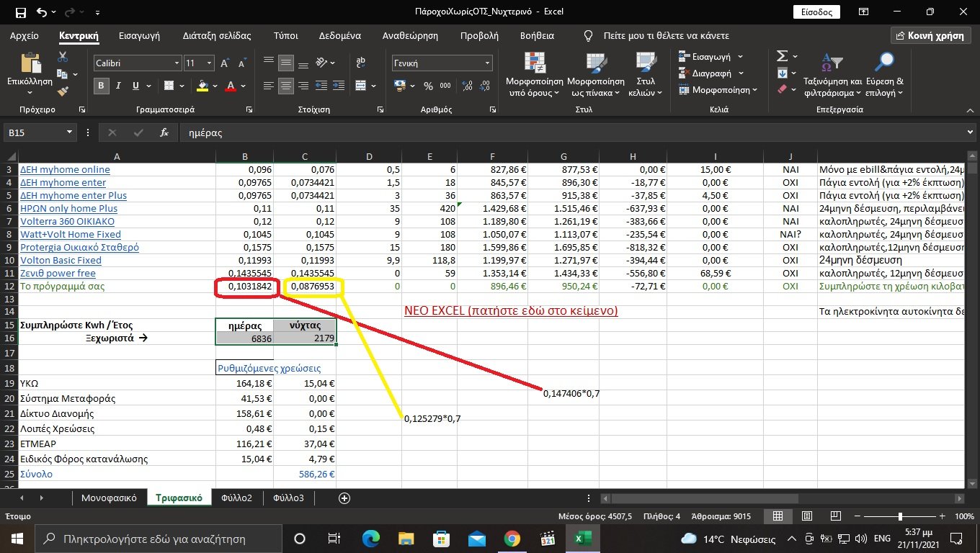Toggle Align Left
Screen dimensions: 980x553
tap(268, 86)
